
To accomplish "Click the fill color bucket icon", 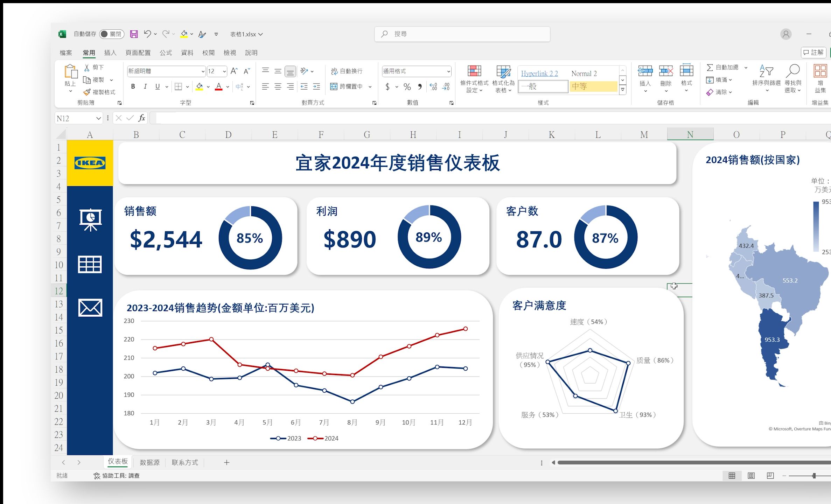I will pyautogui.click(x=199, y=86).
